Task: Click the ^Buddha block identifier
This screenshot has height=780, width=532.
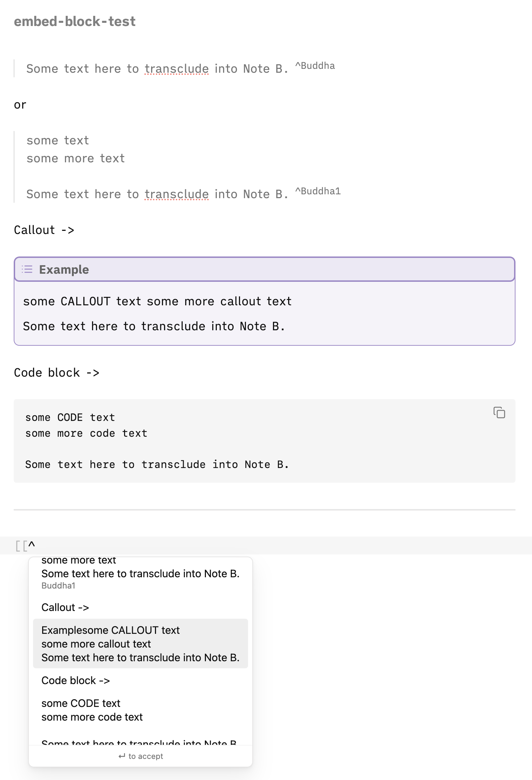Action: [x=315, y=66]
